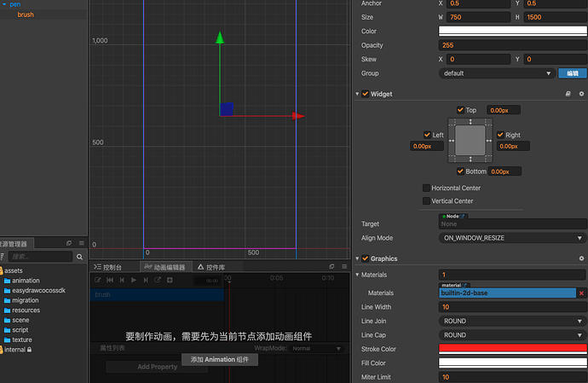The width and height of the screenshot is (588, 383).
Task: Click the blue square gizmo handle in the scene
Action: click(x=227, y=108)
